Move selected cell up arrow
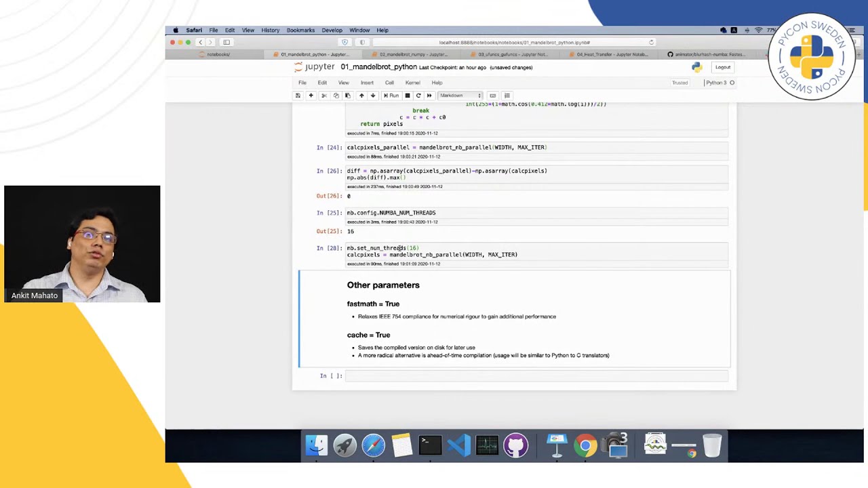868x488 pixels. tap(361, 96)
